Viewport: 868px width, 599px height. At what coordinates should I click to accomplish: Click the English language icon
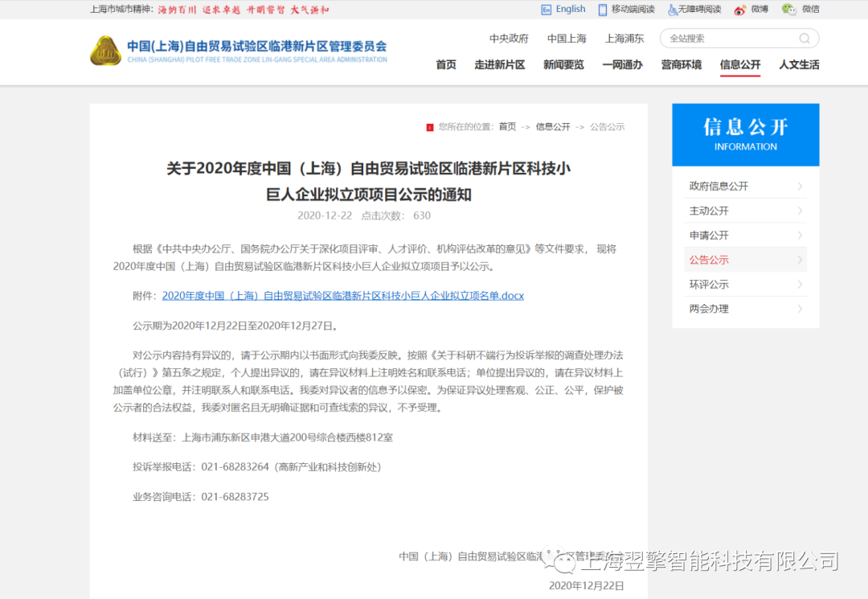click(547, 10)
